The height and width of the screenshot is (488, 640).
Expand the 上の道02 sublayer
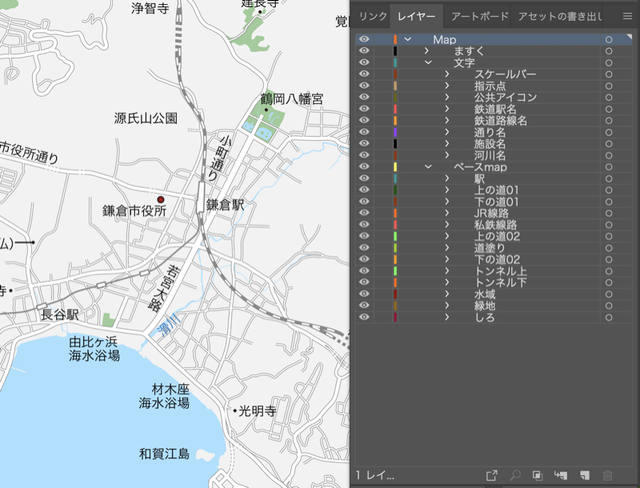tap(447, 236)
